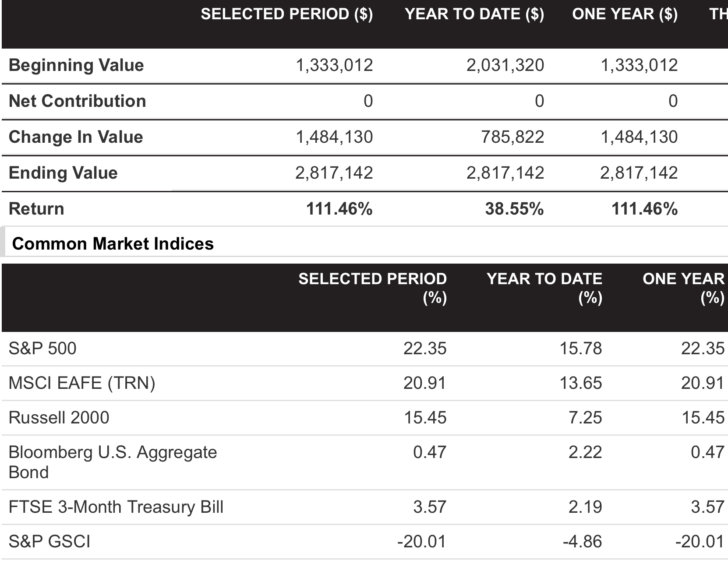Viewport: 728px width, 564px height.
Task: Click the Common Market Indices section heading
Action: tap(113, 244)
